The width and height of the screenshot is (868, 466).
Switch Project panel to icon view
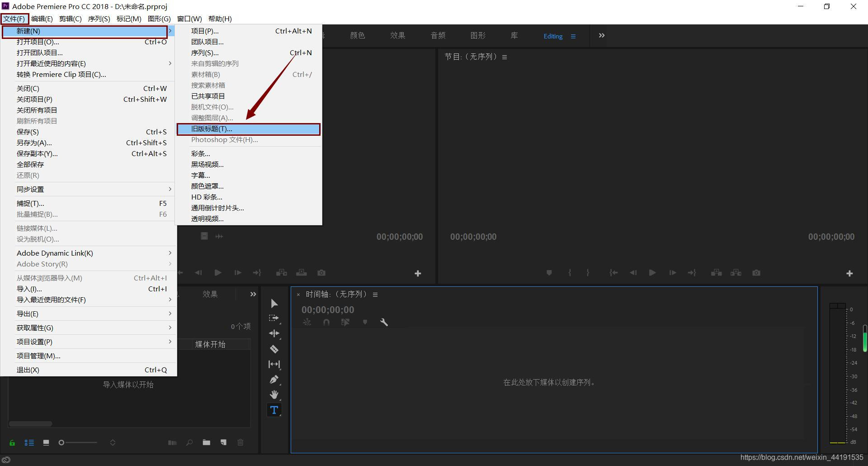[x=46, y=442]
